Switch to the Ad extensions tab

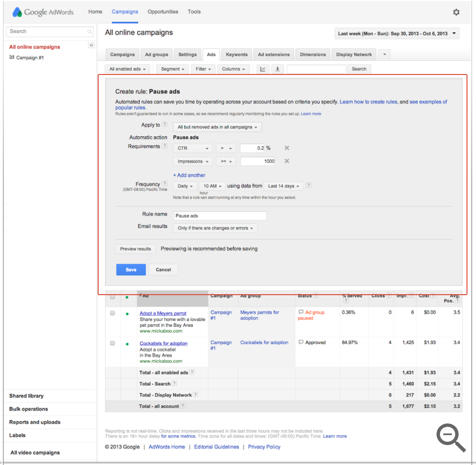[x=274, y=55]
